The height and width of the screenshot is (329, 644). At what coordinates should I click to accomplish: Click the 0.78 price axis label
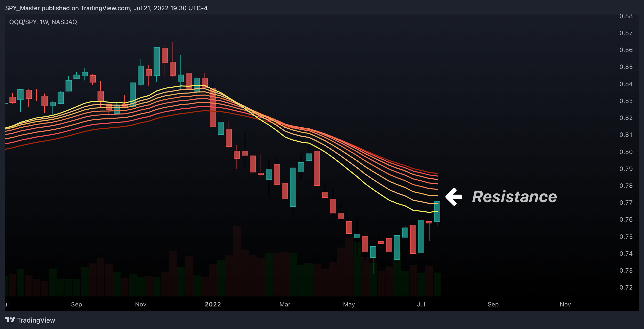coord(626,186)
